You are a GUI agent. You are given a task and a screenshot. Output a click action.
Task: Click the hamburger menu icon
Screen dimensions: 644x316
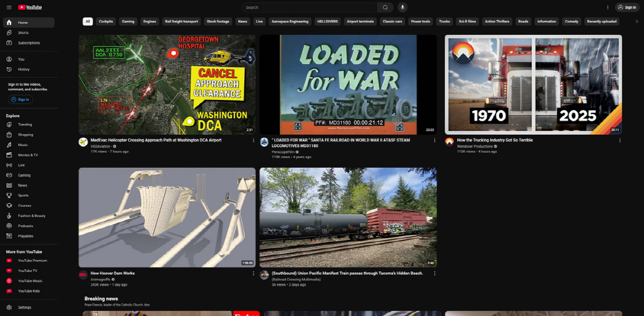8,7
